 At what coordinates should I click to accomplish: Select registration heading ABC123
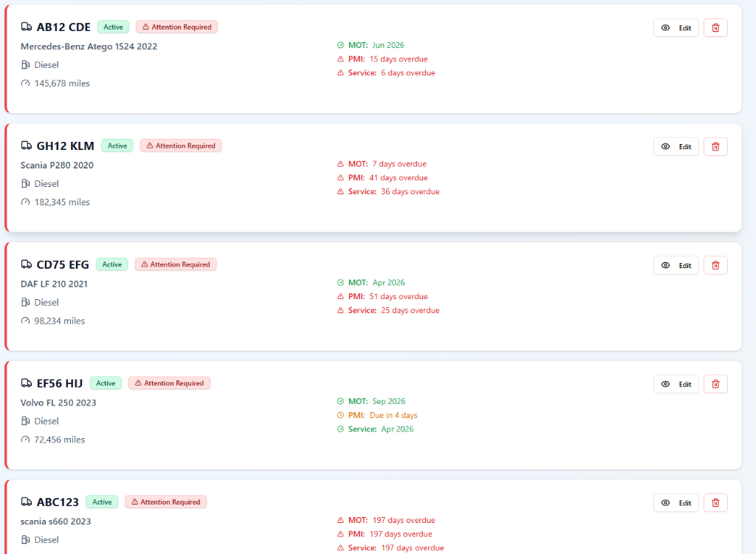point(58,502)
